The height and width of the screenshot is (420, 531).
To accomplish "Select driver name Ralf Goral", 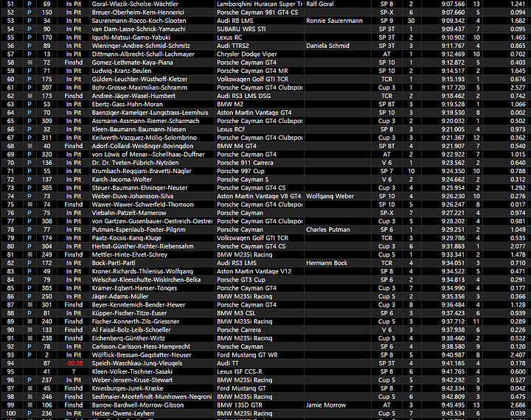I will [x=319, y=4].
